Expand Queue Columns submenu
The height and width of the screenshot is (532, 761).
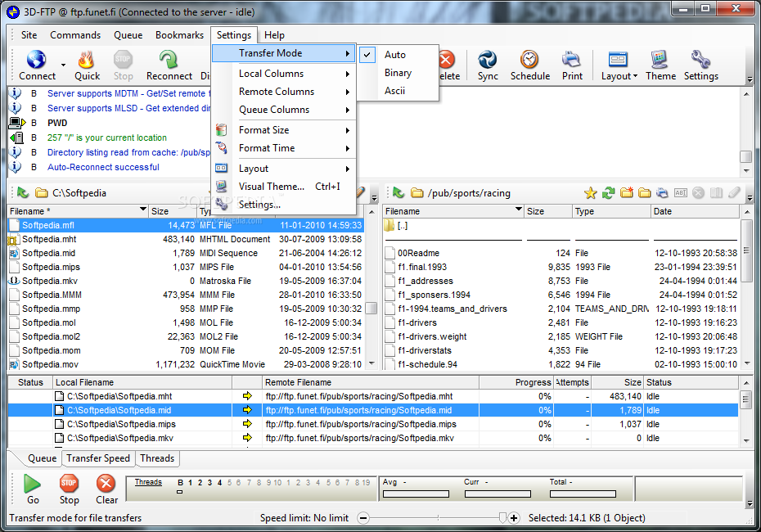(x=284, y=110)
